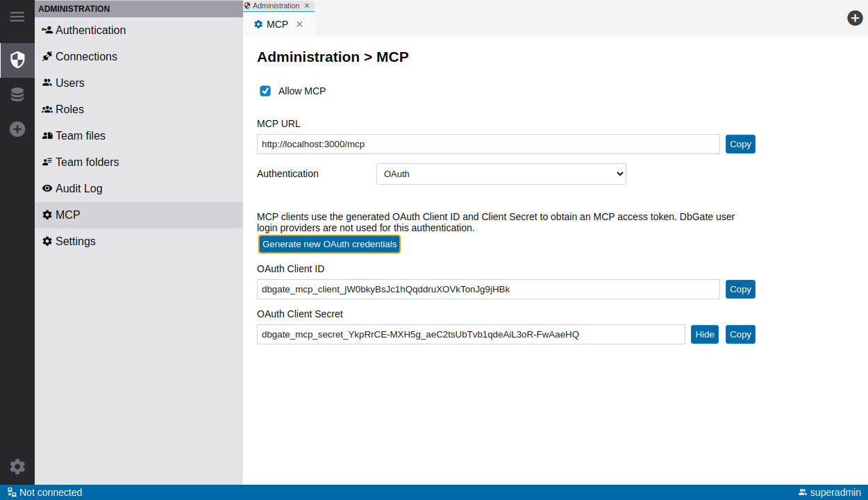The image size is (868, 500).
Task: Open the database connections icon in sidebar
Action: coord(17,94)
